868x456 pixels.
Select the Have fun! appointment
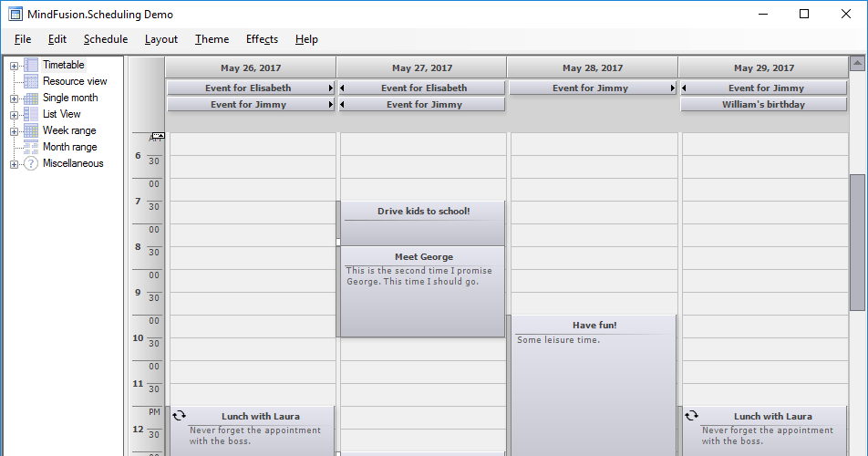(x=594, y=386)
